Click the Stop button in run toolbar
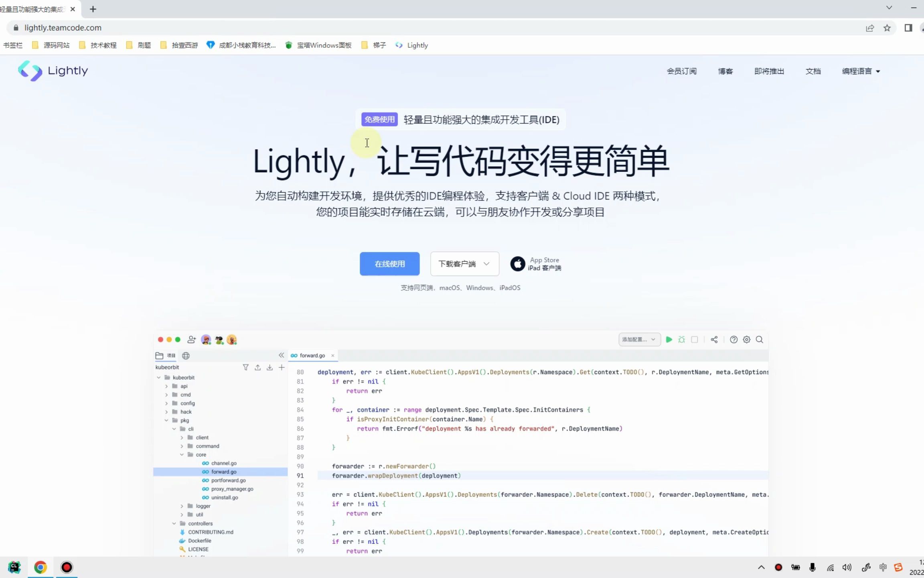This screenshot has width=924, height=578. [x=694, y=340]
